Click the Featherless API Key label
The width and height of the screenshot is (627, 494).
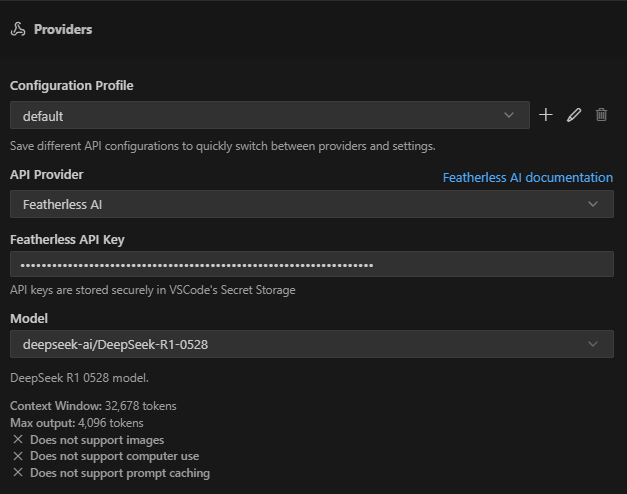click(67, 240)
